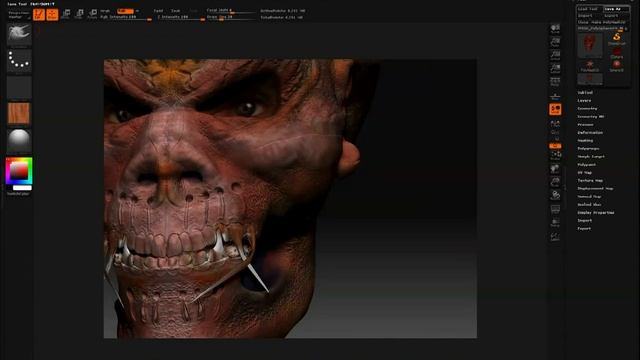Toggle Transp transparency button on right shelf
The width and height of the screenshot is (640, 360).
pyautogui.click(x=555, y=223)
